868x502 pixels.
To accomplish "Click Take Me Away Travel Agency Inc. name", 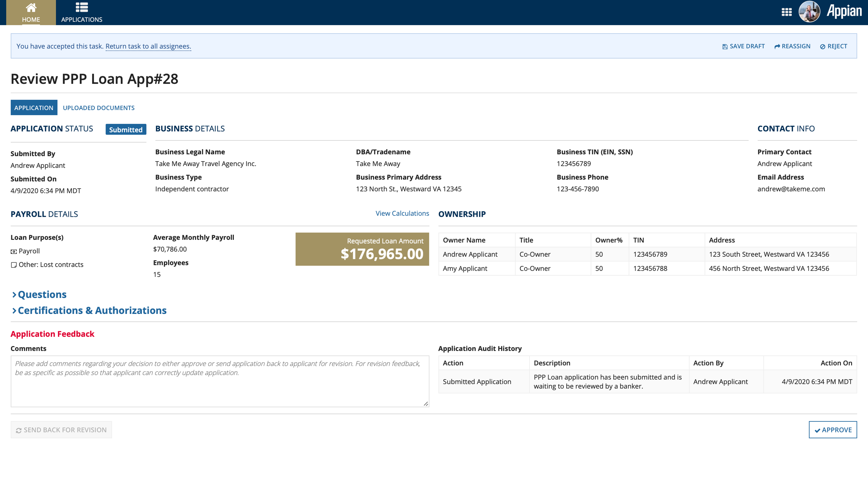I will point(206,164).
